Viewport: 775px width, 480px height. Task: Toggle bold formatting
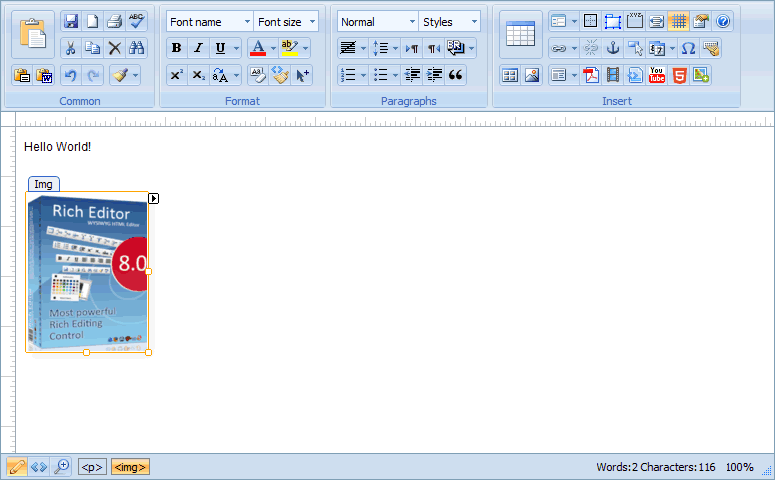[x=176, y=48]
